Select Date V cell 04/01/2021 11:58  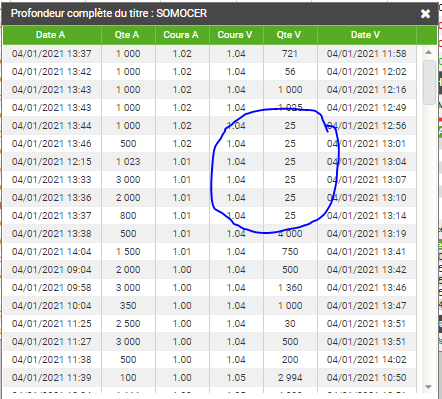(x=367, y=54)
